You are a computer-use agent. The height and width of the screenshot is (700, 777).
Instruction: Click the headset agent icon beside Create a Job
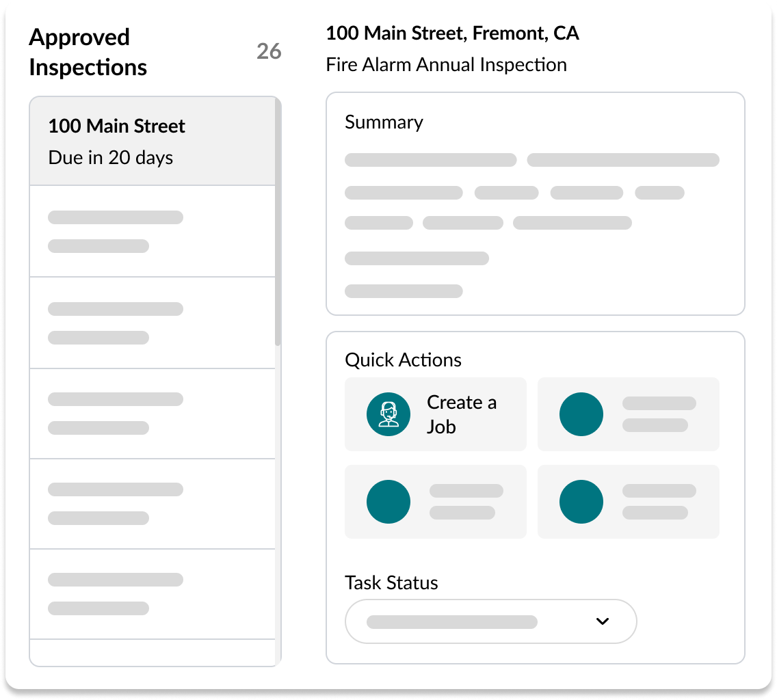388,414
